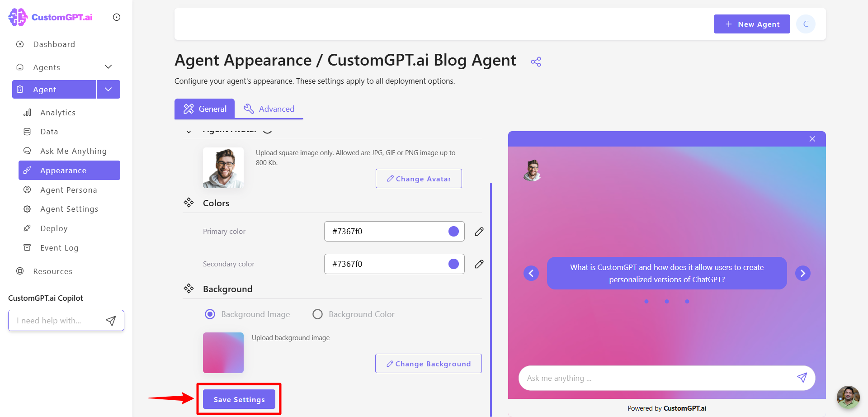868x417 pixels.
Task: Switch to the Advanced tab
Action: click(269, 109)
